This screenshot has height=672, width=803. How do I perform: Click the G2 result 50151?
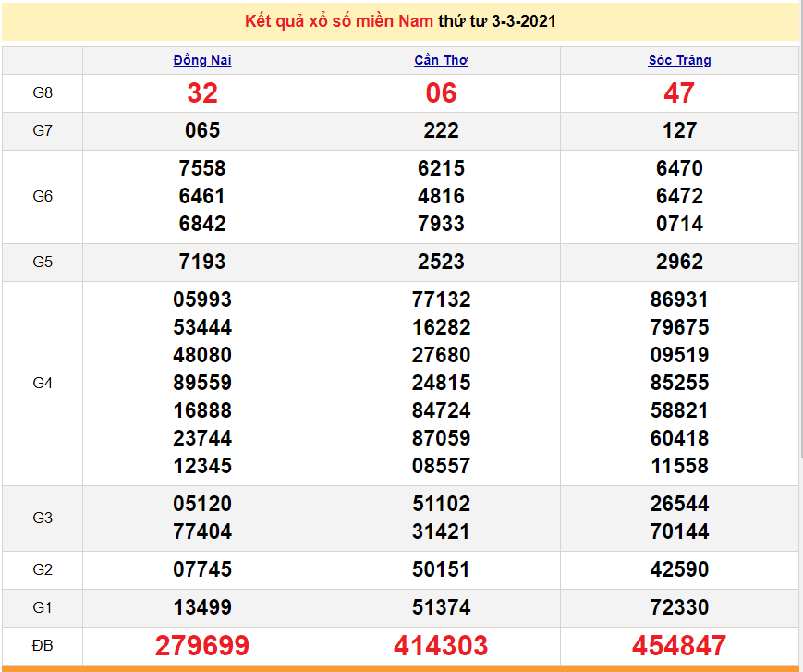[x=441, y=569]
